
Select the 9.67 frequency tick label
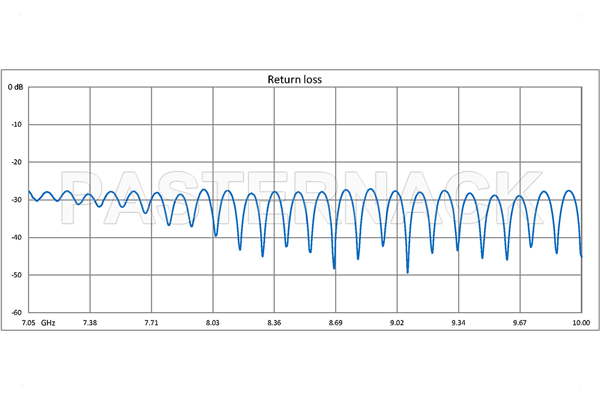(x=520, y=323)
